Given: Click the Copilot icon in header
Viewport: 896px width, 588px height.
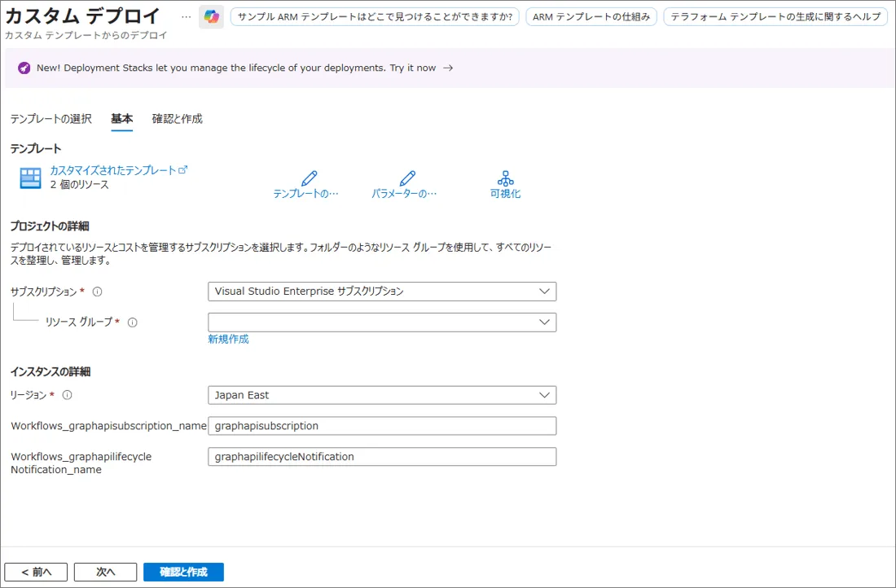Looking at the screenshot, I should (x=212, y=17).
